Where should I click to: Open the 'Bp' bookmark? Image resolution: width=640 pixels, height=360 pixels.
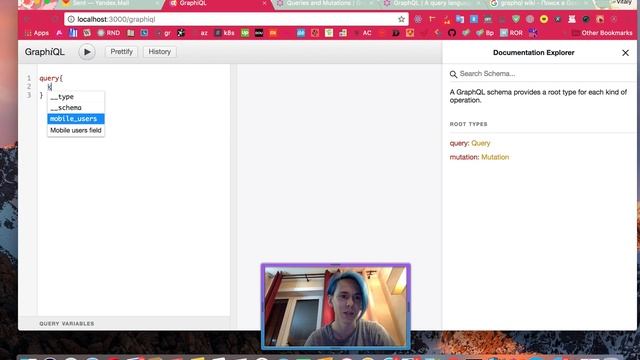click(484, 33)
